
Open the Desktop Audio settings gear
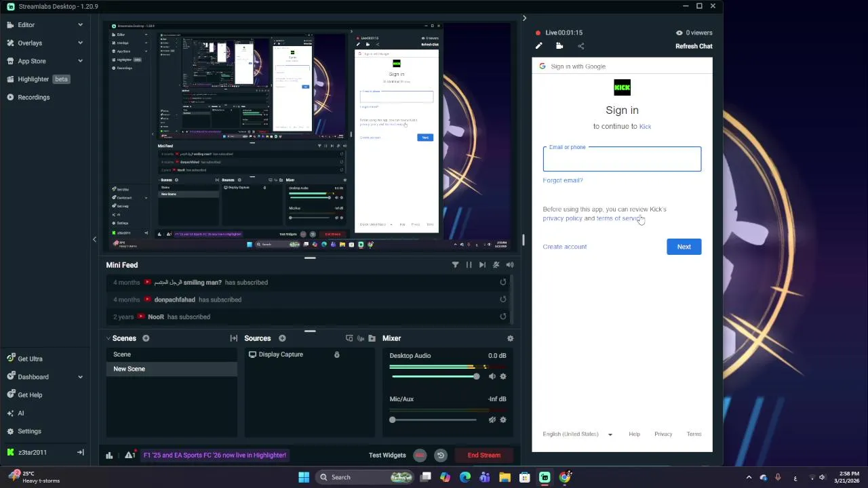tap(503, 376)
